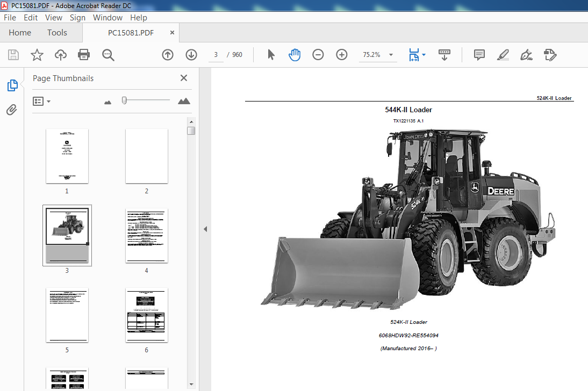Click the Save file icon
Screen dimensions: 588x391
13,55
